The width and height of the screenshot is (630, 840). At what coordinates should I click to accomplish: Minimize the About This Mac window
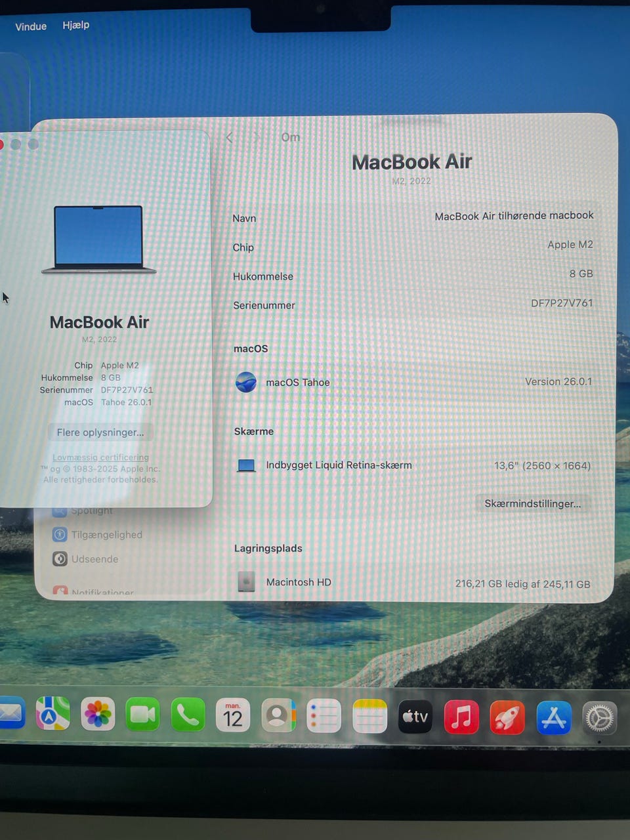point(16,144)
